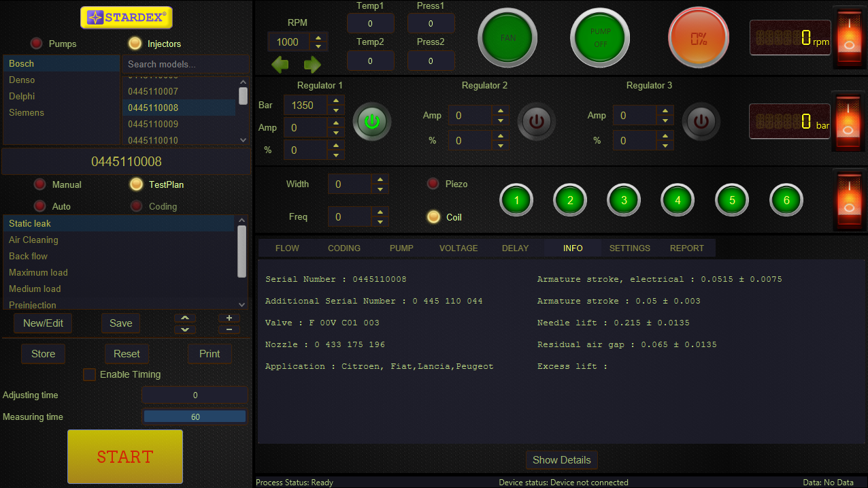Switch to the VOLTAGE tab
This screenshot has height=488, width=868.
tap(458, 248)
